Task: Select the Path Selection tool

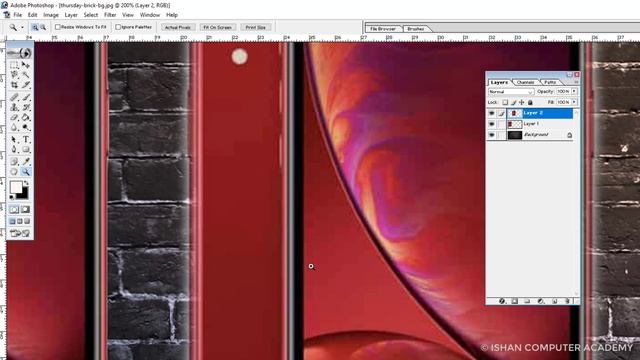Action: point(14,140)
